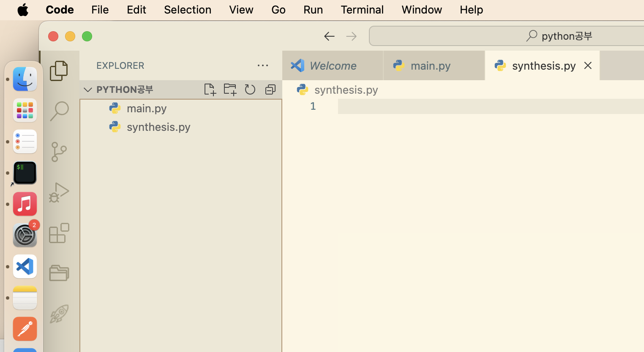Open the Apple menu
This screenshot has height=352, width=644.
(x=23, y=10)
